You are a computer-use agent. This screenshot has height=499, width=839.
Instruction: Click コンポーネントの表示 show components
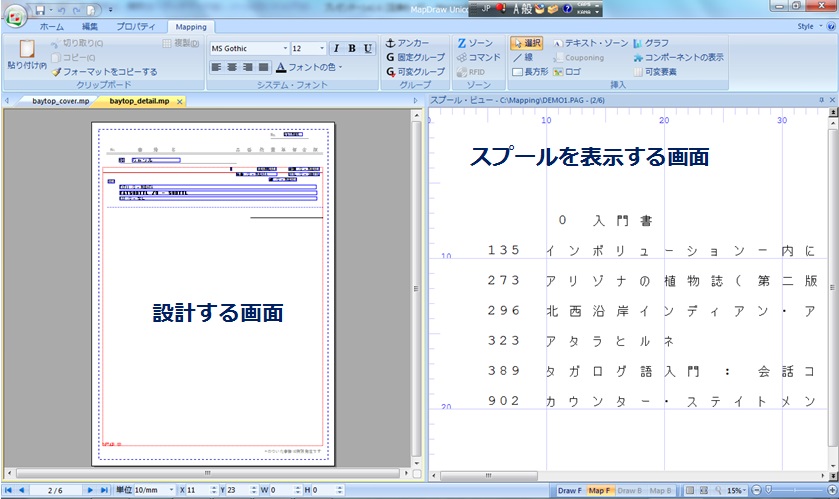pos(678,57)
